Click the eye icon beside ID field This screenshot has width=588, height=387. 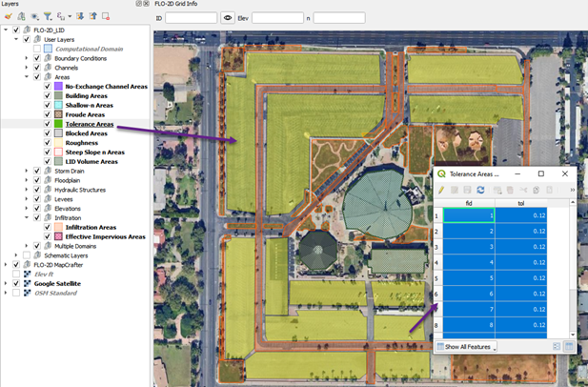pyautogui.click(x=228, y=18)
